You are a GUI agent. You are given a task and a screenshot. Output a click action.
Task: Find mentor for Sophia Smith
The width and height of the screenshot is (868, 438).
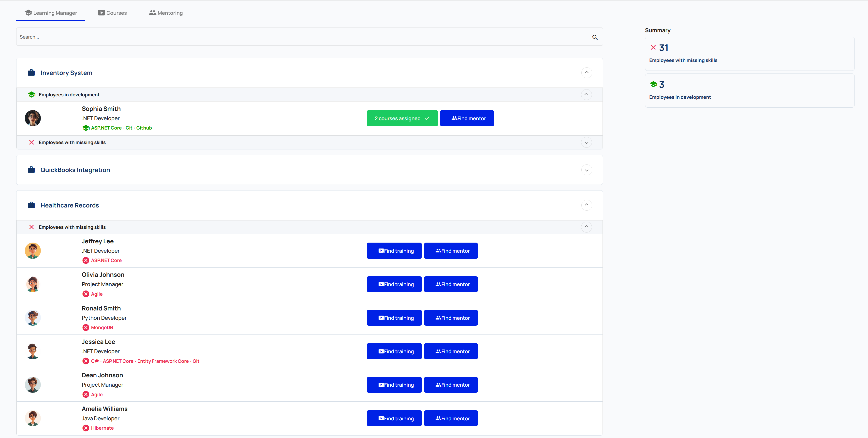point(467,118)
